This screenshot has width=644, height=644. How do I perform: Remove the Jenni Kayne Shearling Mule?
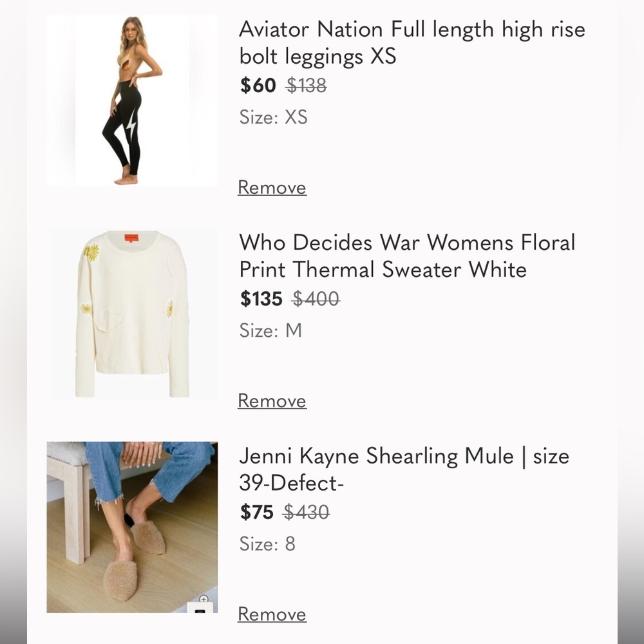point(272,614)
